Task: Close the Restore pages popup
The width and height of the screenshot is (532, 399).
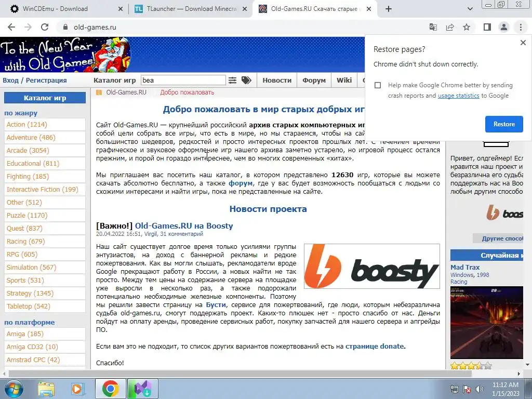Action: (523, 43)
